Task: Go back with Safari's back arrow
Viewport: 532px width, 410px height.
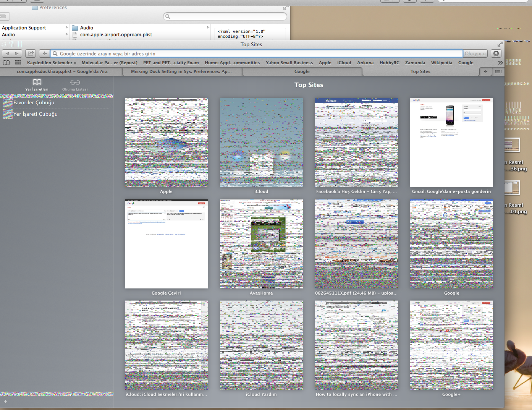Action: (7, 53)
